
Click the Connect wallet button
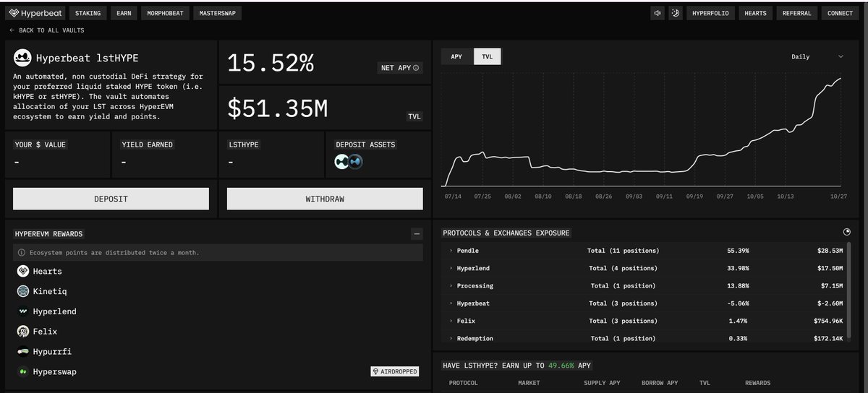(x=840, y=13)
